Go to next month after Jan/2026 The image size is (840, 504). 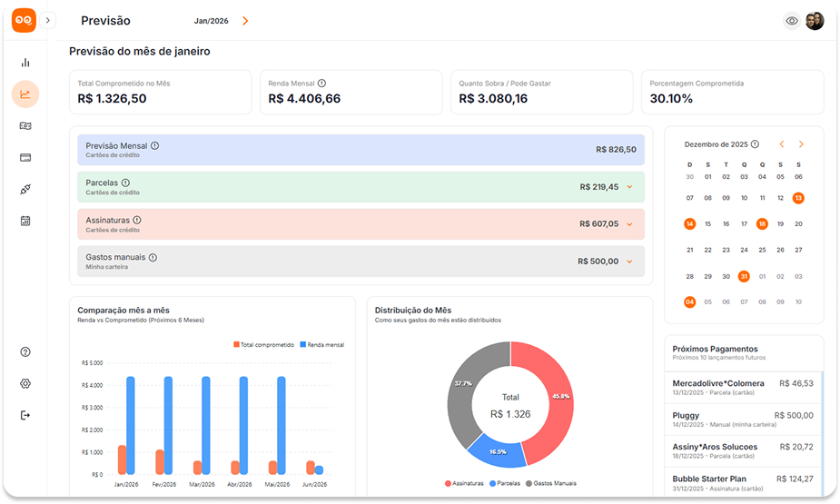tap(245, 21)
